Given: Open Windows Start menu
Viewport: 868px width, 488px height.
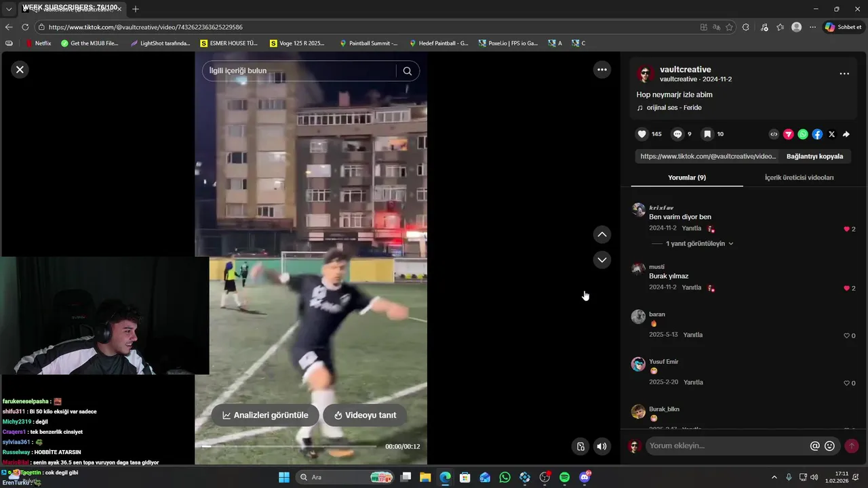Looking at the screenshot, I should tap(284, 477).
